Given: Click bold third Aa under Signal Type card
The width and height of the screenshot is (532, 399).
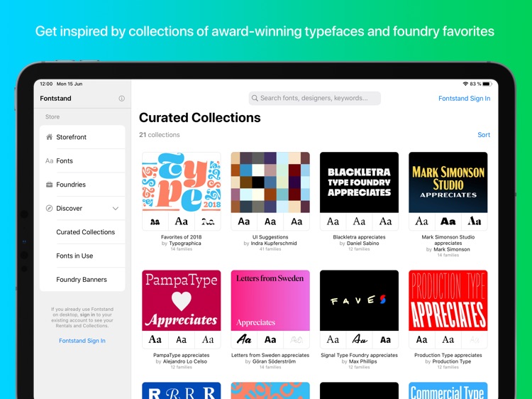Looking at the screenshot, I should point(385,339).
